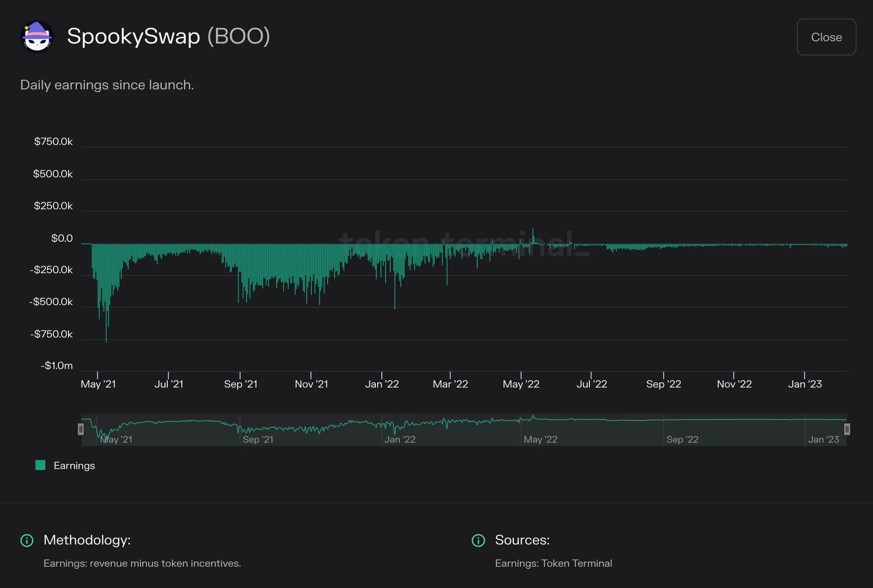
Task: Close the SpookySwap earnings panel
Action: coord(826,37)
